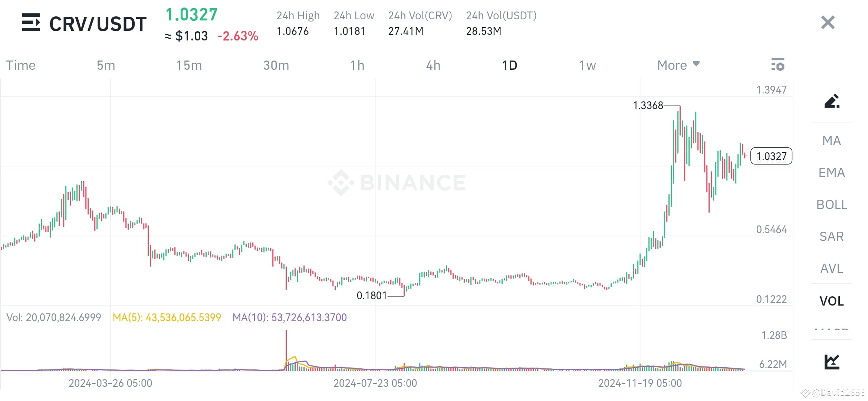Select the 30m interval
Image resolution: width=868 pixels, height=401 pixels.
pyautogui.click(x=276, y=65)
